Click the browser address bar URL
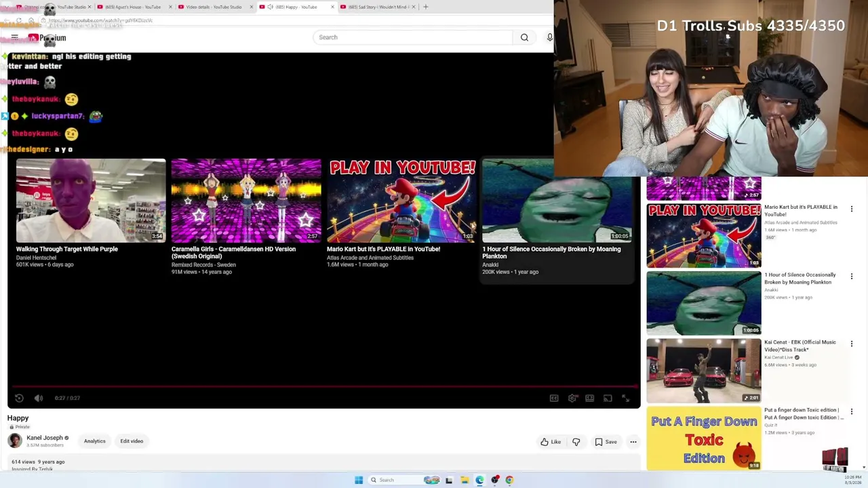Screen dimensions: 868x488 100,20
